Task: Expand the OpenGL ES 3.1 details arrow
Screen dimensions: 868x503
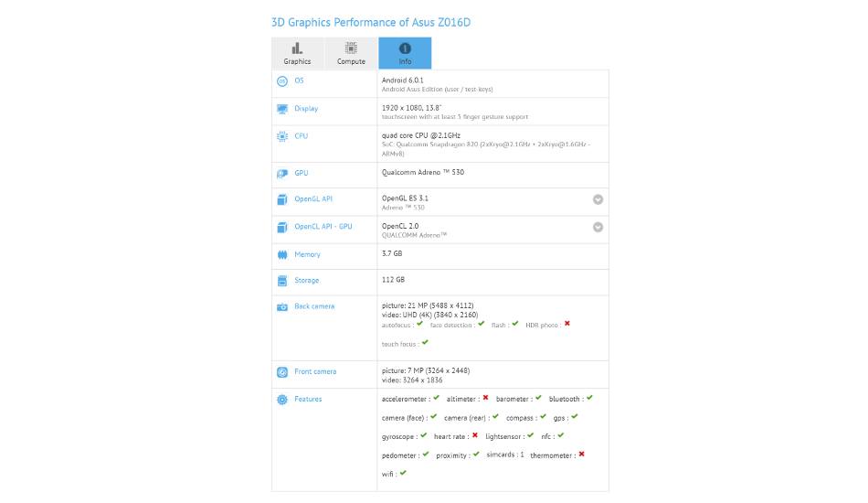Action: coord(598,199)
